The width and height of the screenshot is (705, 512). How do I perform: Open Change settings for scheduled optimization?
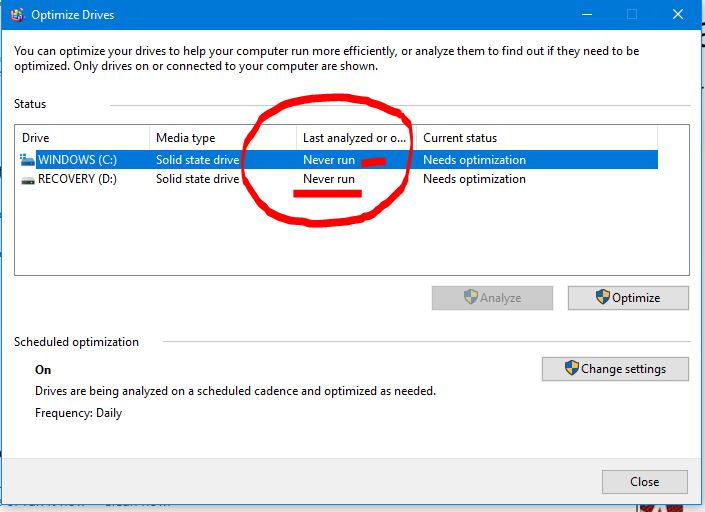point(615,369)
